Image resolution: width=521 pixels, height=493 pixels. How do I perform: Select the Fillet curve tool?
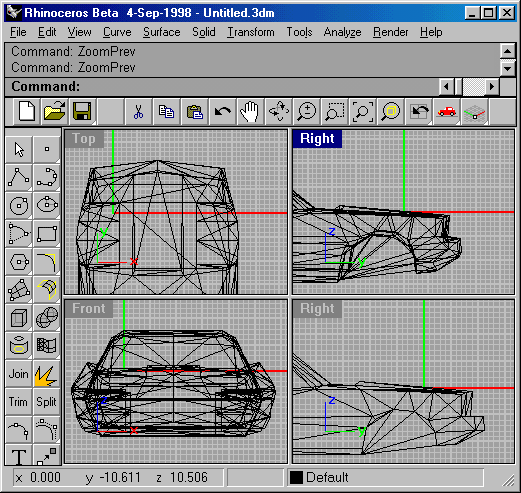point(47,261)
